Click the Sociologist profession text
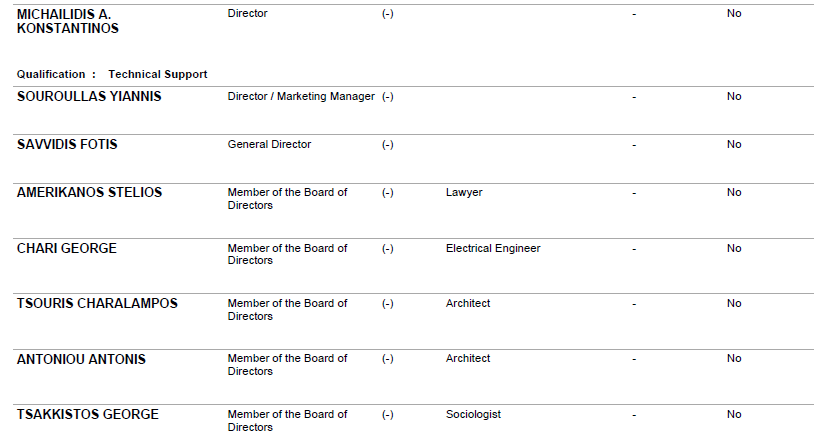This screenshot has width=828, height=434. click(x=473, y=414)
